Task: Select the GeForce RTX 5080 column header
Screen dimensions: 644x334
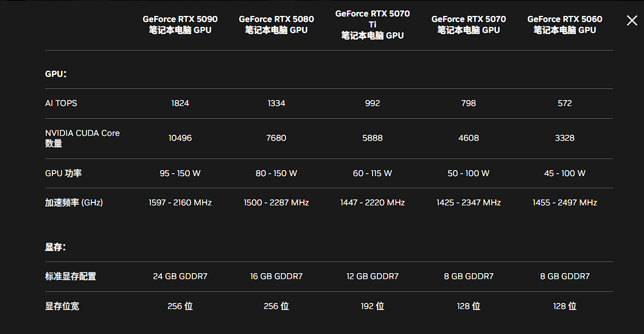Action: point(276,24)
